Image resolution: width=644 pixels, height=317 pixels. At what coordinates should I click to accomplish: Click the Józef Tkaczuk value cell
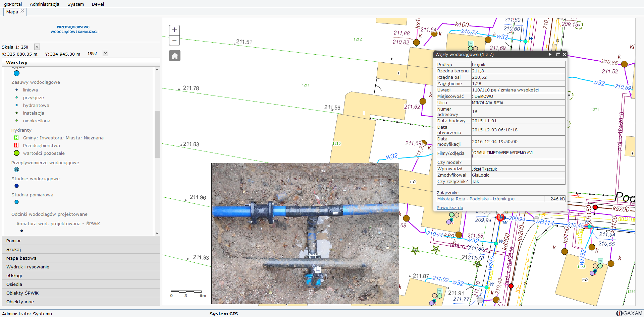pos(518,169)
